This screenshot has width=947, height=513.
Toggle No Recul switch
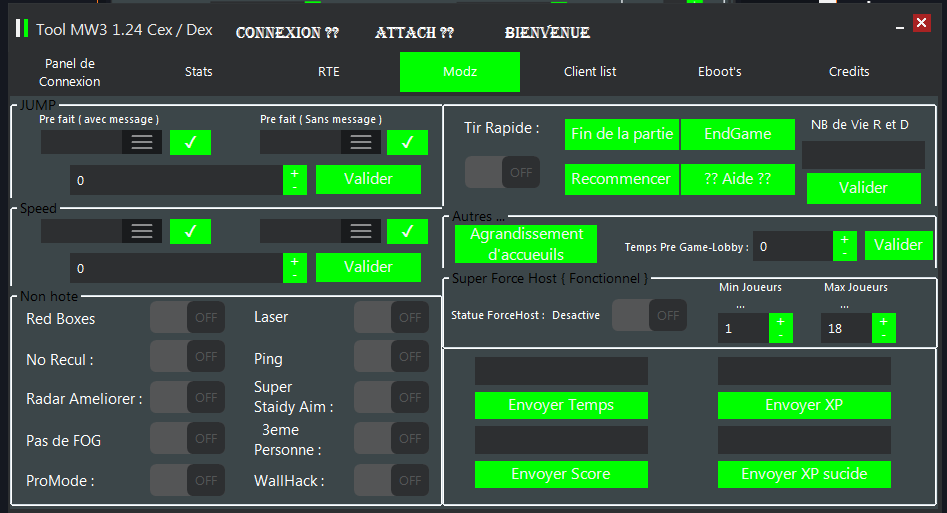pos(187,357)
